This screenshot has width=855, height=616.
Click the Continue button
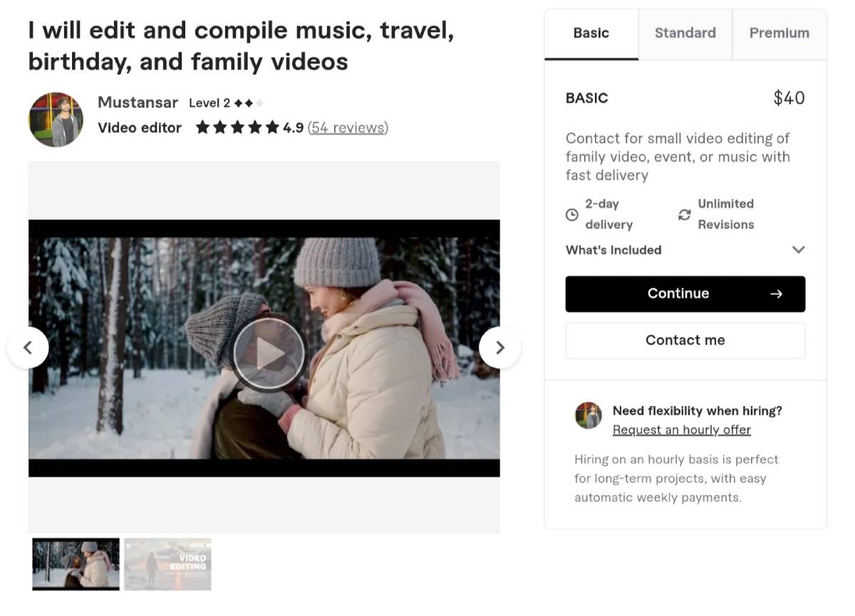point(678,293)
